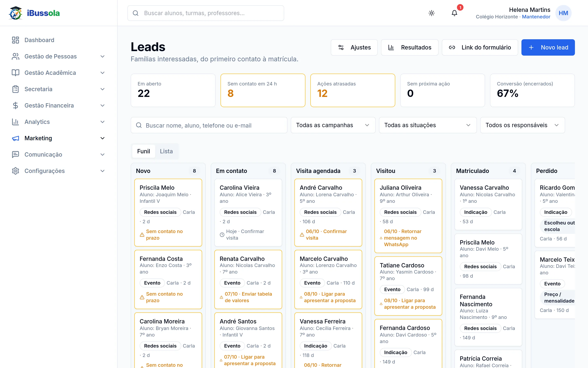Click Link do formulário button
Image resolution: width=588 pixels, height=368 pixels.
(480, 47)
